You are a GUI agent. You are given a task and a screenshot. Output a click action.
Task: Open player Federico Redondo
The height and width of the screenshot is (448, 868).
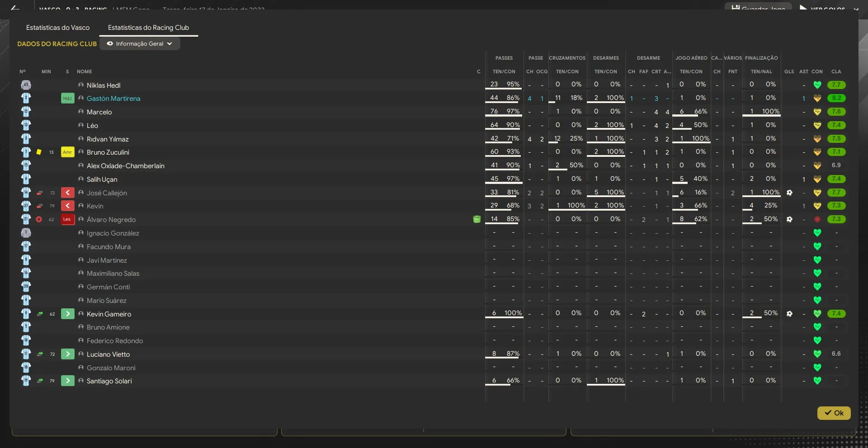point(115,341)
